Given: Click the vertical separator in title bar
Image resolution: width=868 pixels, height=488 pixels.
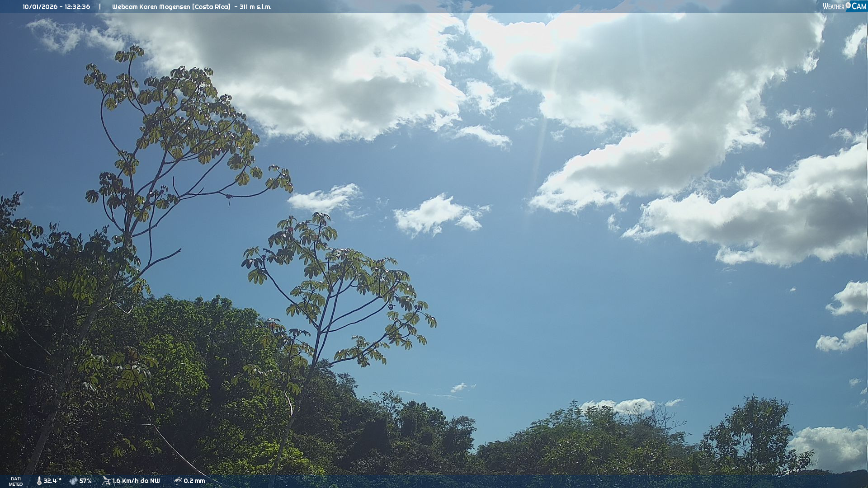Looking at the screenshot, I should tap(100, 7).
